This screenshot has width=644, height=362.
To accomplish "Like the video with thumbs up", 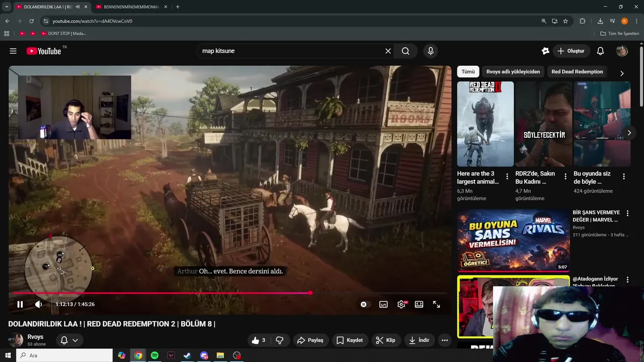I will pos(259,340).
